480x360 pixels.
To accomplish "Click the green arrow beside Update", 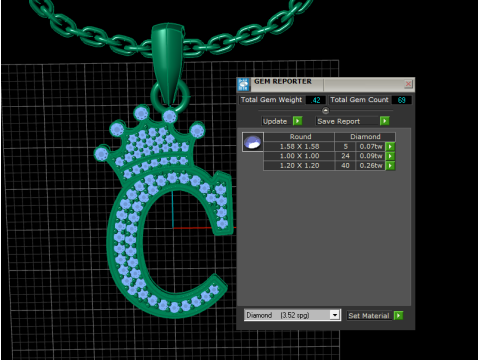I will click(297, 121).
